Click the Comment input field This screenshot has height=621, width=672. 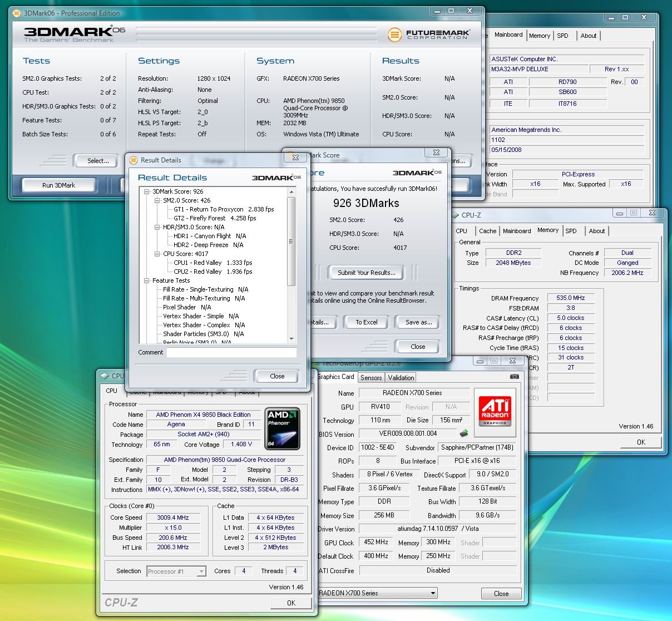[231, 353]
